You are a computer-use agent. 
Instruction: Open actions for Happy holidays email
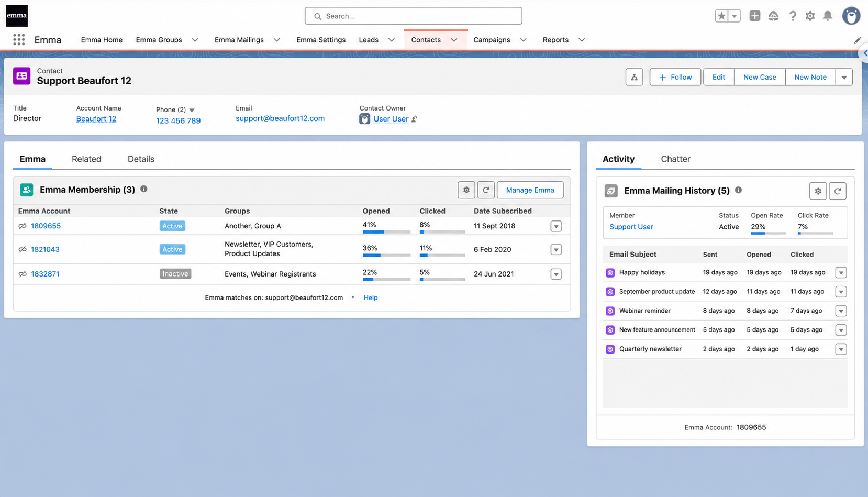[841, 273]
